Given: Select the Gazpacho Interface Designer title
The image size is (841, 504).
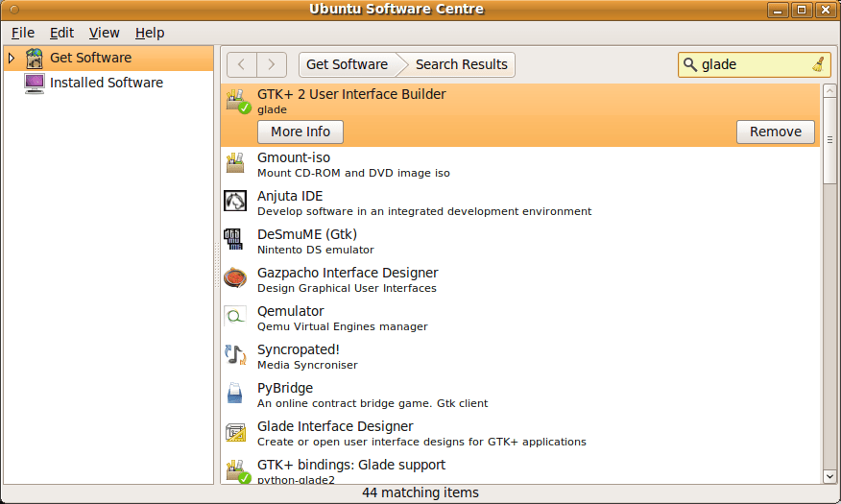Looking at the screenshot, I should (348, 273).
